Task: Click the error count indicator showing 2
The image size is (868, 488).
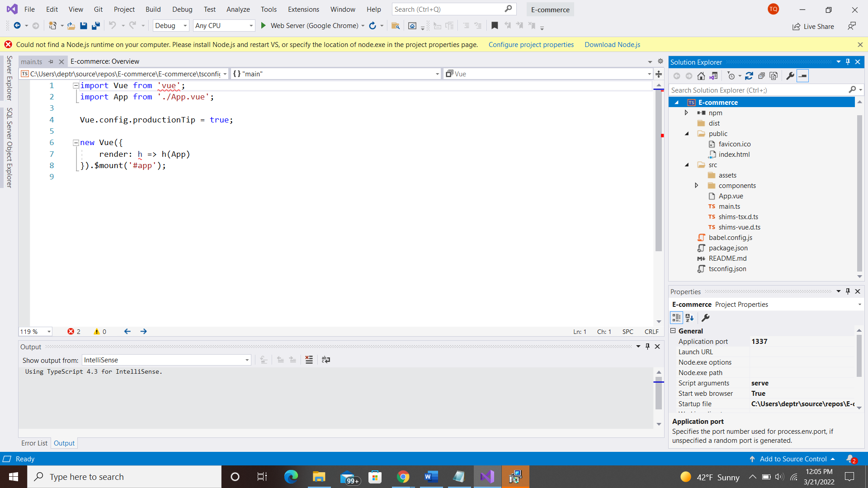Action: [74, 332]
